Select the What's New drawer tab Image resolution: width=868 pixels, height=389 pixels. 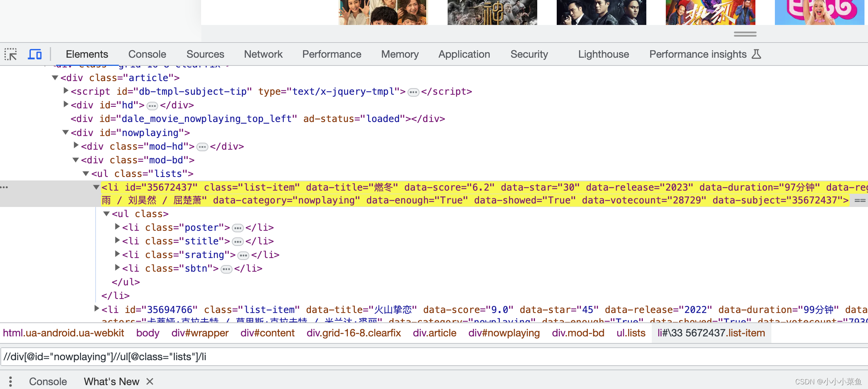click(112, 381)
